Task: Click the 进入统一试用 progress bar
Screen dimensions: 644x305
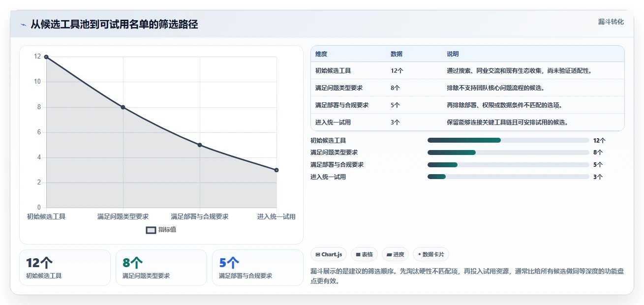Action: click(x=508, y=177)
